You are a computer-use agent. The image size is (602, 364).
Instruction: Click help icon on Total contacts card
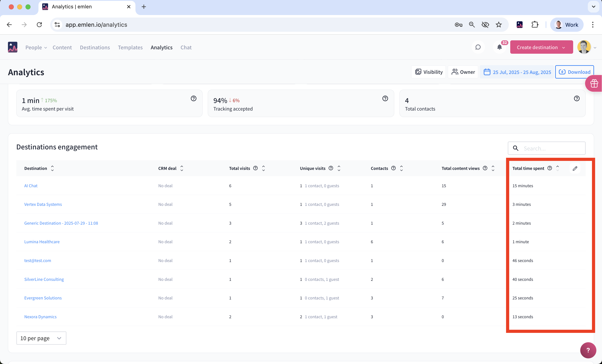(576, 98)
